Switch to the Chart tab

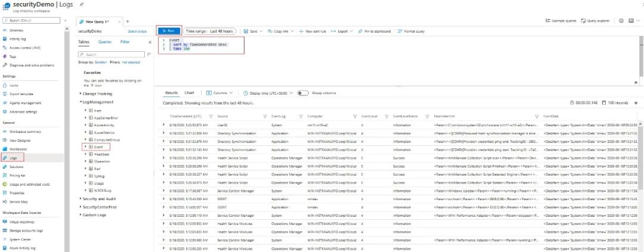(190, 93)
